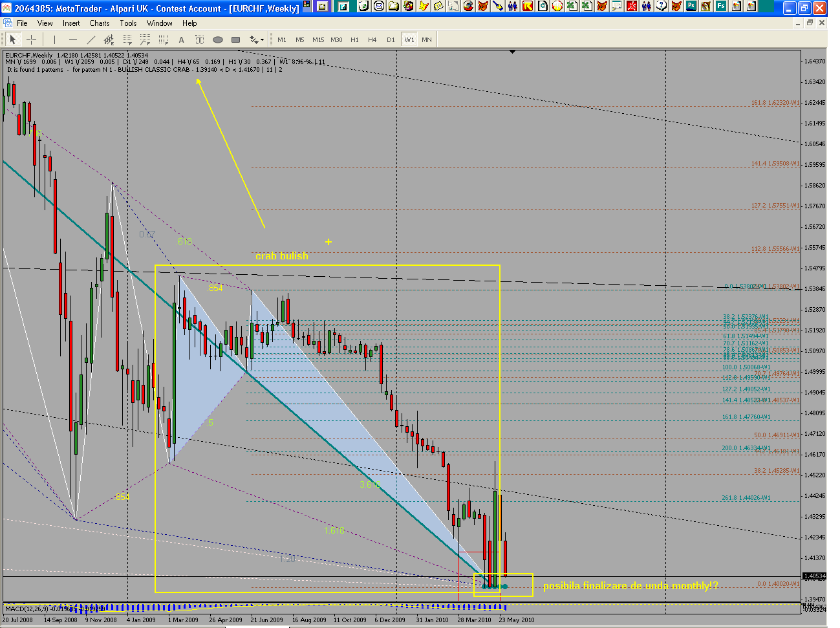Open the Insert menu
The width and height of the screenshot is (840, 628).
71,23
